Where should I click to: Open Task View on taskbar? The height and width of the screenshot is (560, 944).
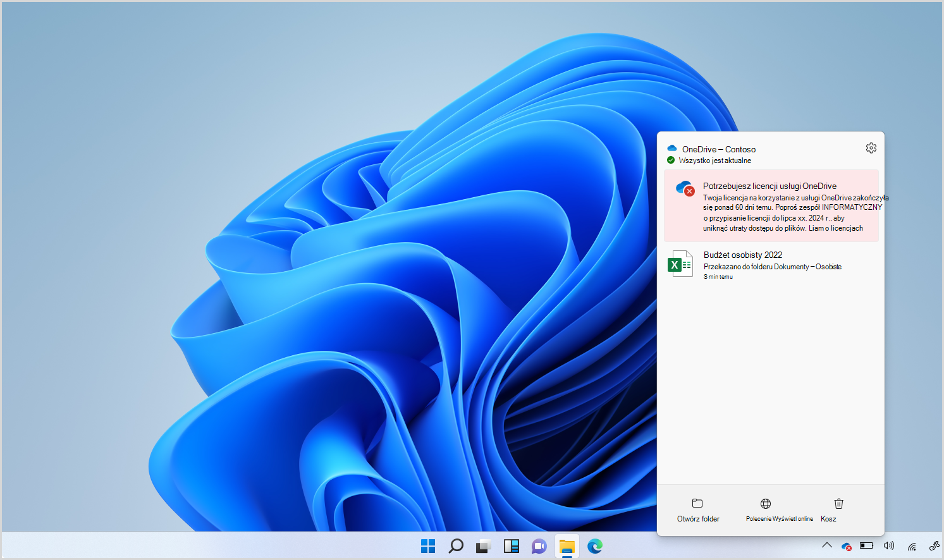[484, 546]
